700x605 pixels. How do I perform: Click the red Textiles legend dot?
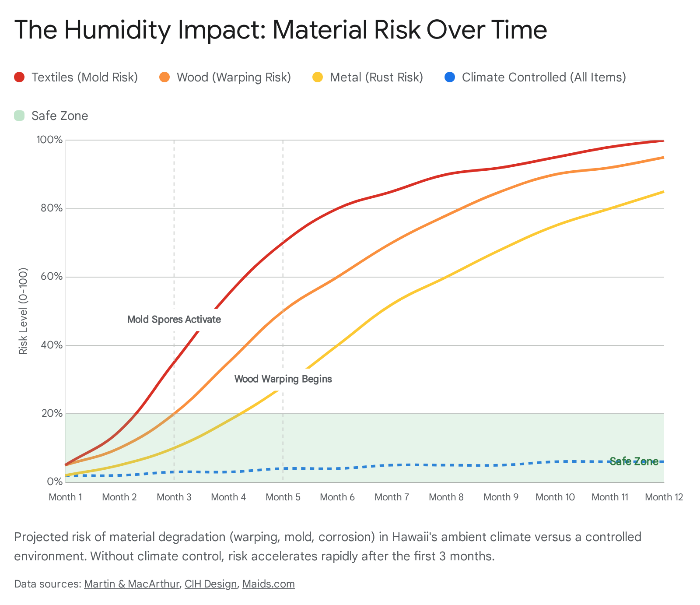19,77
